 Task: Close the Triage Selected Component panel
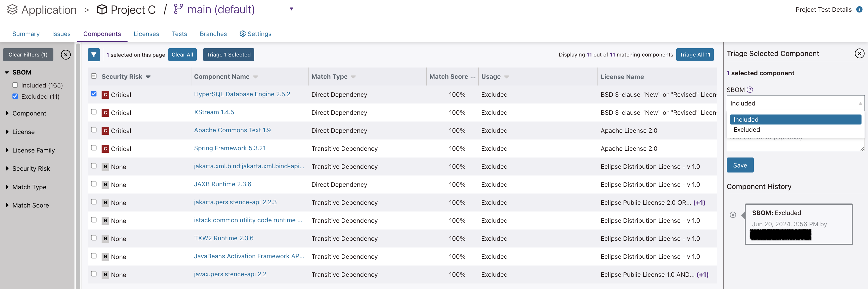pos(860,53)
